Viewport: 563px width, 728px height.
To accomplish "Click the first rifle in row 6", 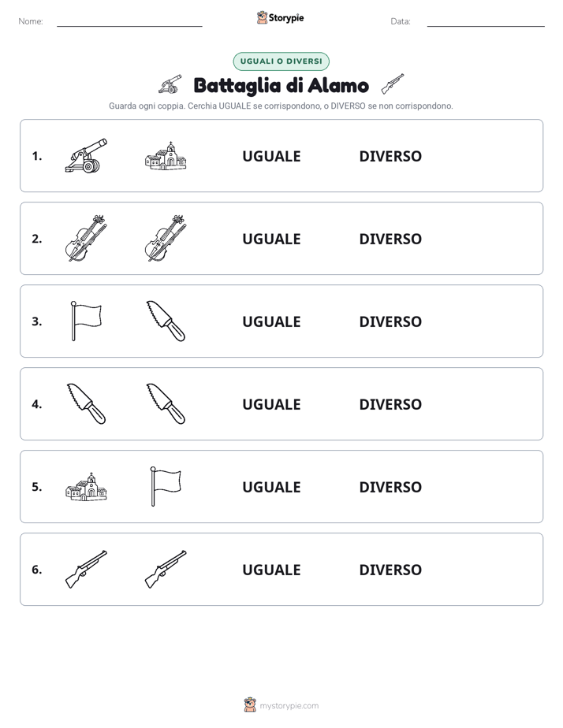I will pos(86,569).
